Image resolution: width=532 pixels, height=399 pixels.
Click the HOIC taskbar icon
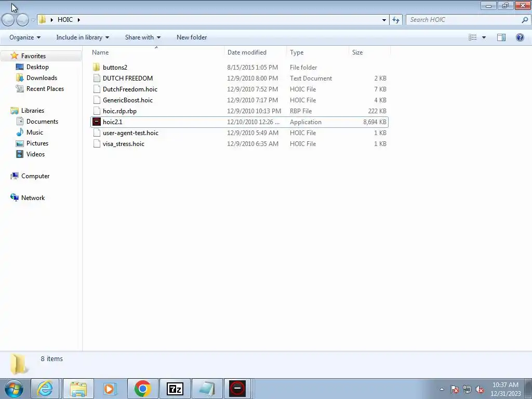237,389
